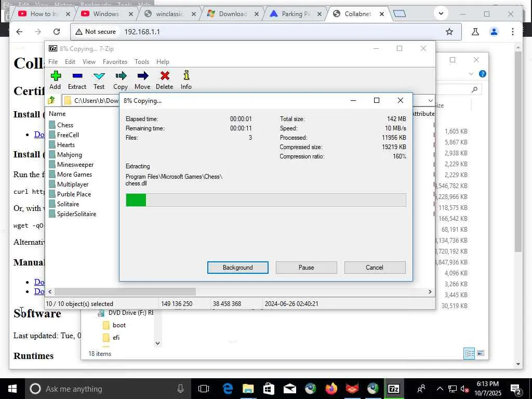Expand the 7-Zip address path dropdown
The height and width of the screenshot is (399, 532).
click(430, 100)
